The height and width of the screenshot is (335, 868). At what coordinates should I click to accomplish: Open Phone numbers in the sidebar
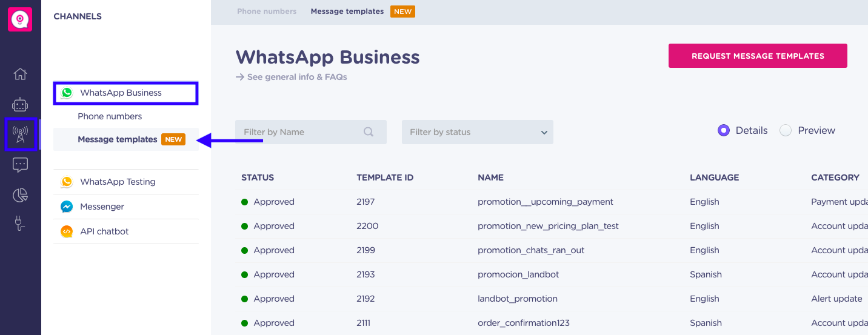[110, 116]
